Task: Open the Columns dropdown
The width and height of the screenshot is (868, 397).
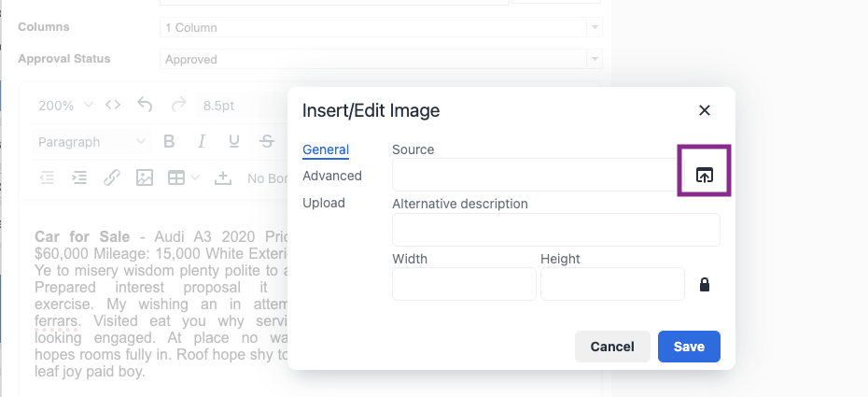Action: 381,27
